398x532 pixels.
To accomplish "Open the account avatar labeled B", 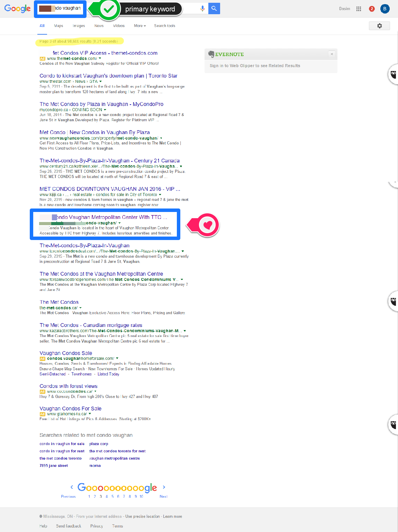I will click(x=385, y=9).
